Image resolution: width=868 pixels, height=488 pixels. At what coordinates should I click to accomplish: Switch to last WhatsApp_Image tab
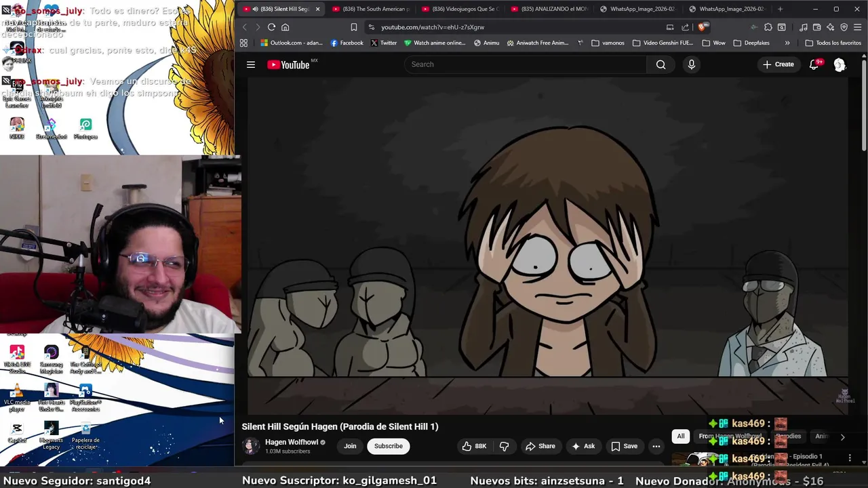[728, 9]
